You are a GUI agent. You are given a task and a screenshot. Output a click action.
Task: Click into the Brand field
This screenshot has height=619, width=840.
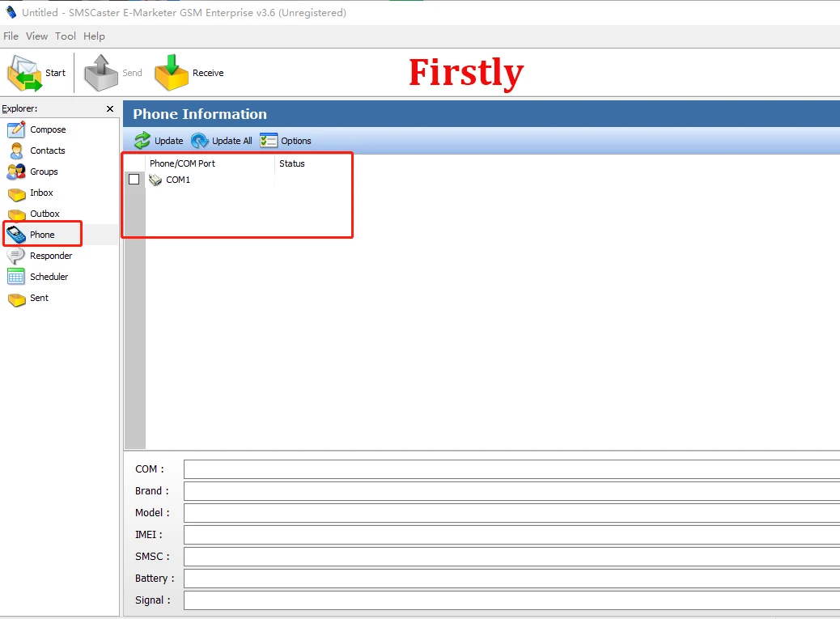[x=511, y=491]
